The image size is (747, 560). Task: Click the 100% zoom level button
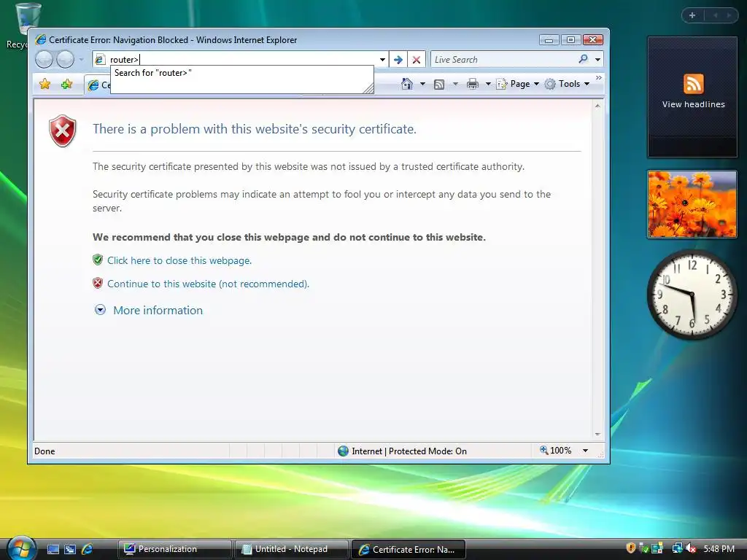555,451
